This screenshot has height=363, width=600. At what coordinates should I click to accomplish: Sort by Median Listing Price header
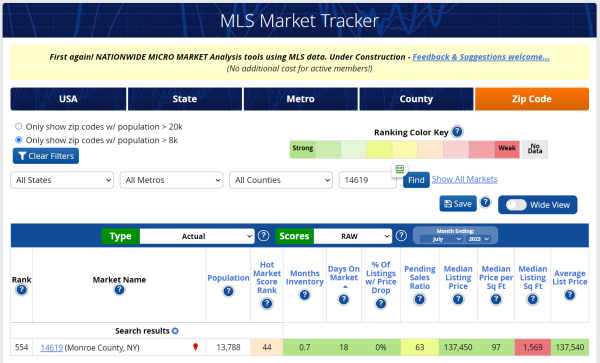pyautogui.click(x=458, y=277)
